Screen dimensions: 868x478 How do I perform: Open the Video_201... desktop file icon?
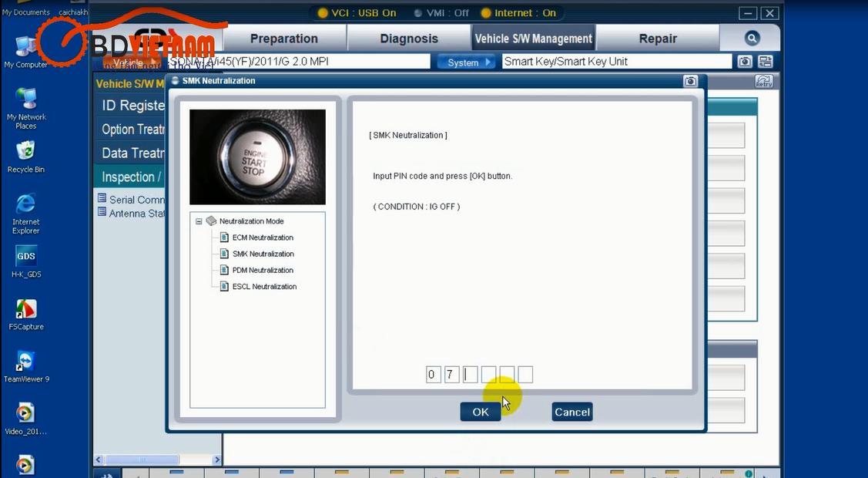tap(25, 419)
